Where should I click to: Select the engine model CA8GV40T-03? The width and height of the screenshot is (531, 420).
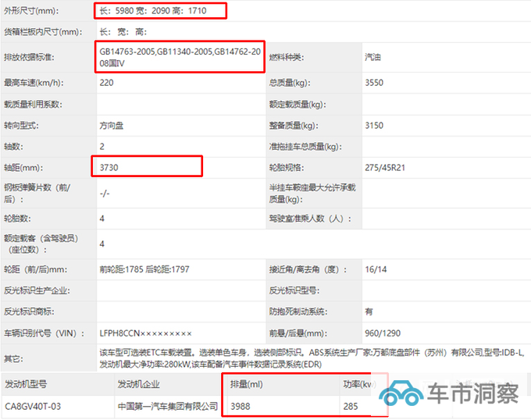point(33,406)
